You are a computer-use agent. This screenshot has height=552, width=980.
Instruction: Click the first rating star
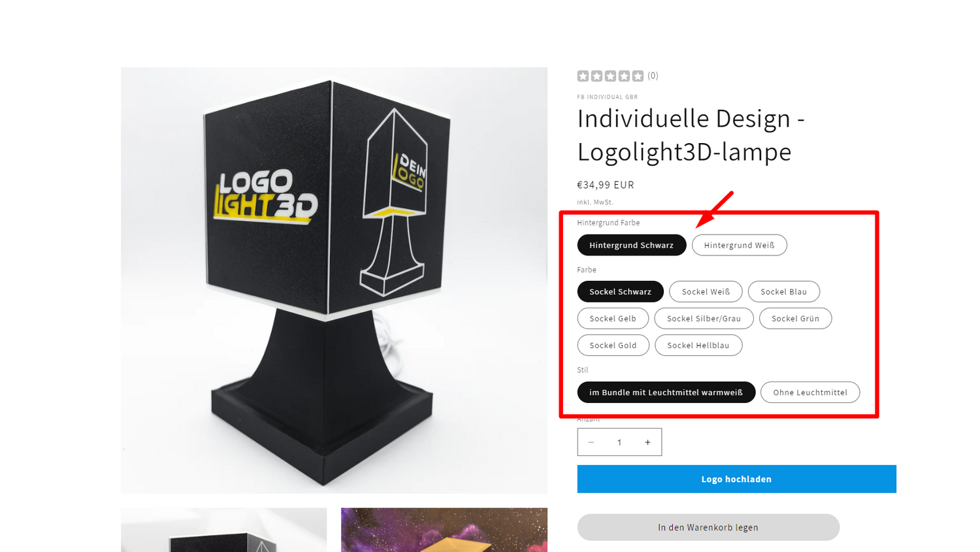583,76
